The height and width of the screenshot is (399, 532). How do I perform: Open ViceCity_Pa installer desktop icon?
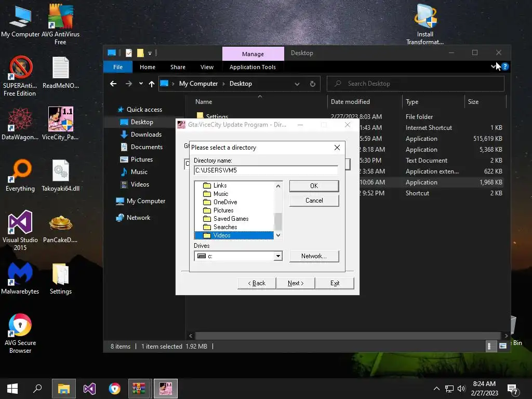coord(60,124)
